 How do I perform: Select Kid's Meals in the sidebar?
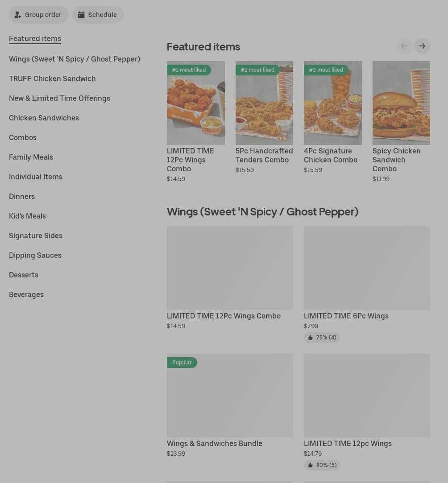(x=27, y=216)
